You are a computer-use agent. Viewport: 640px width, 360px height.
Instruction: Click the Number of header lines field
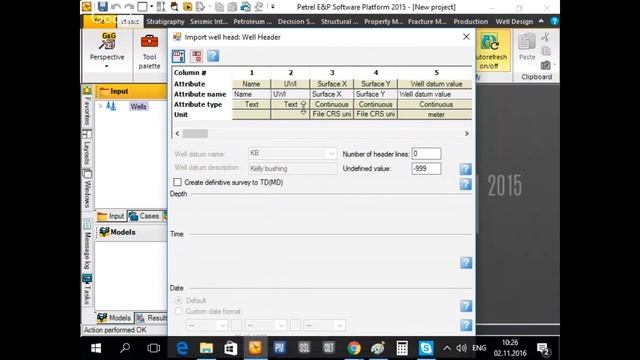pyautogui.click(x=426, y=153)
